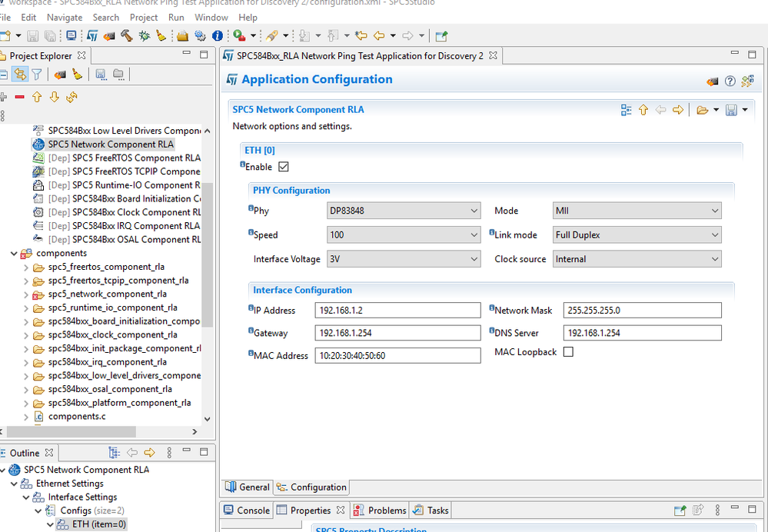The image size is (768, 532).
Task: Click the blue info circle toolbar icon
Action: click(218, 36)
